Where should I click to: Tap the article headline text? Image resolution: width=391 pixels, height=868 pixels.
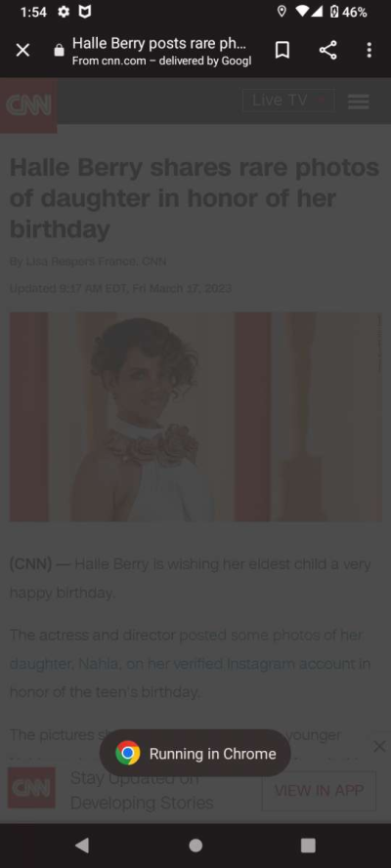[x=195, y=198]
